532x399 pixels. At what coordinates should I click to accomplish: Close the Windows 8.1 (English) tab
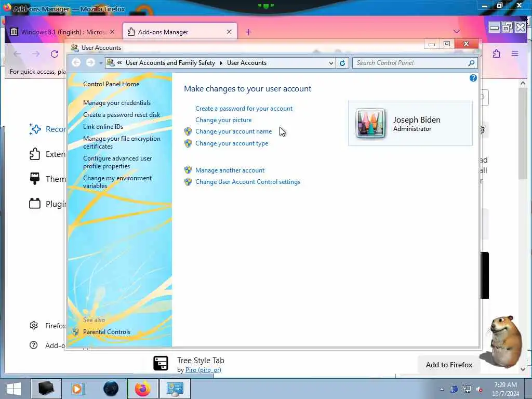[x=112, y=32]
